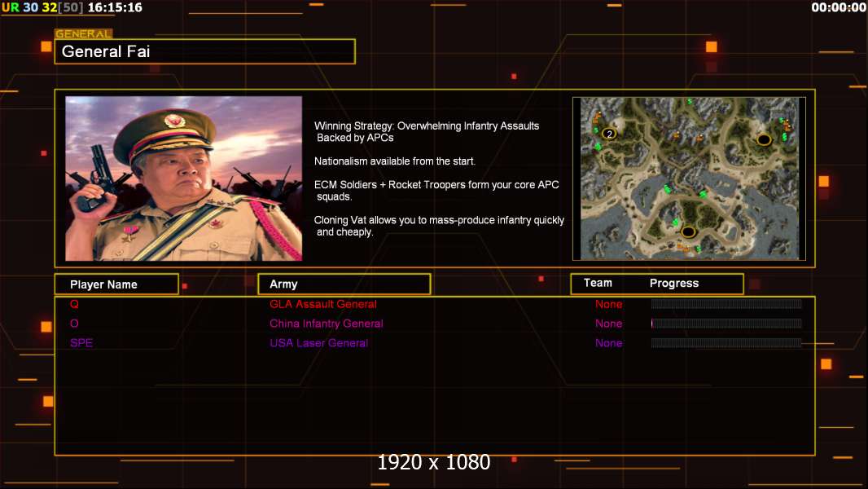
Task: Click the Progress column header label
Action: pos(674,283)
